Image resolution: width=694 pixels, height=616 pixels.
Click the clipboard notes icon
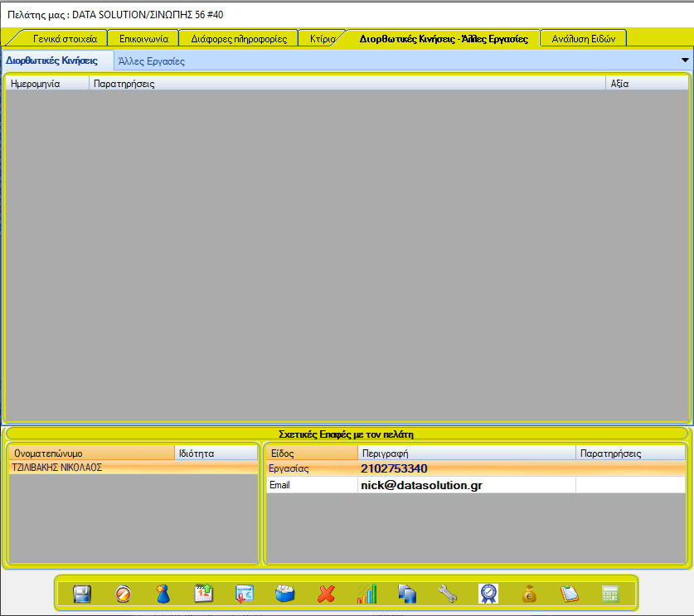click(x=569, y=594)
